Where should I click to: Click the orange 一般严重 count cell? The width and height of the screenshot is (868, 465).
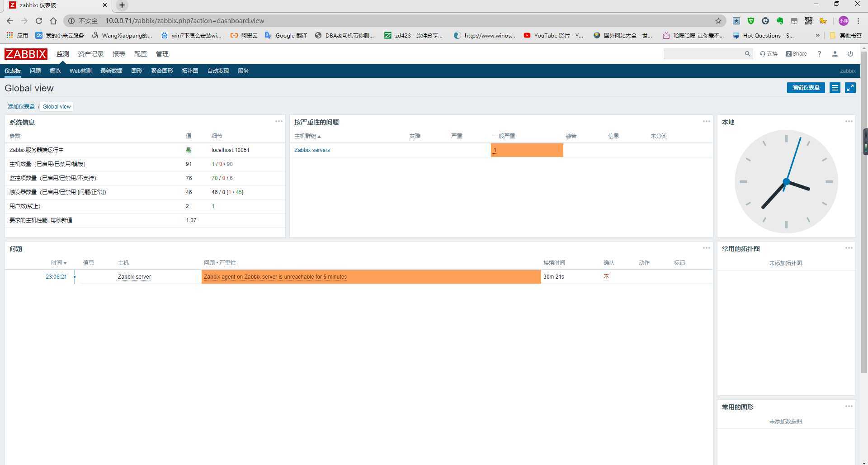tap(527, 150)
